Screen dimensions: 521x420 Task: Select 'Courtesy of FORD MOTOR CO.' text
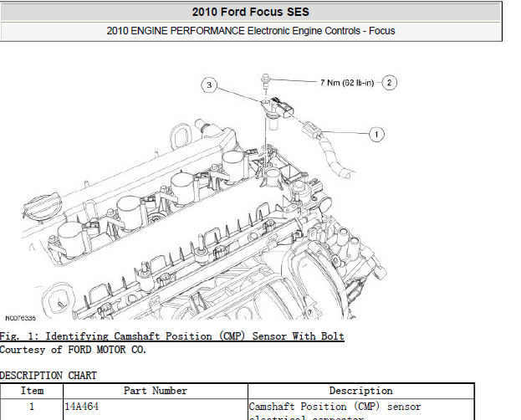(x=73, y=350)
